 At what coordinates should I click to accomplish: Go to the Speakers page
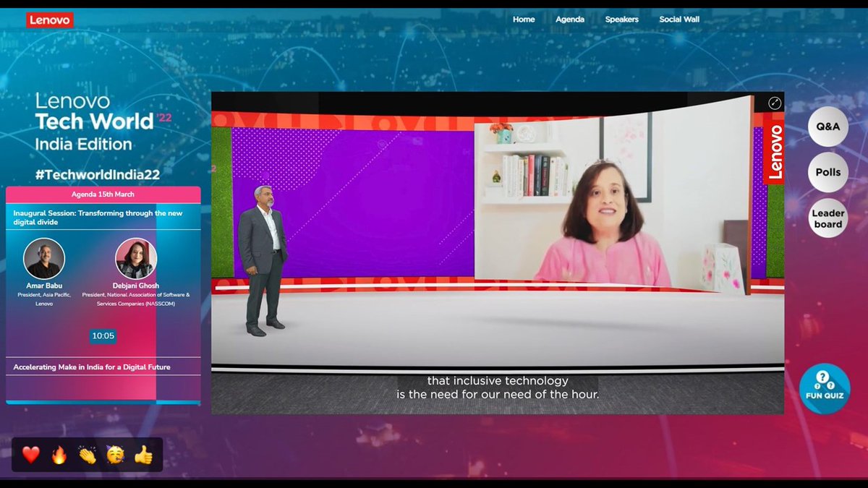point(622,20)
